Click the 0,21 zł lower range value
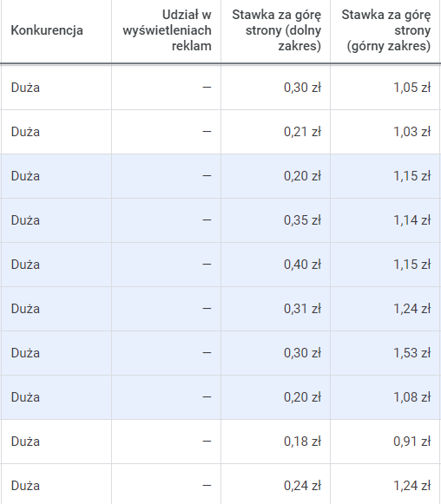The width and height of the screenshot is (441, 504). pyautogui.click(x=302, y=132)
